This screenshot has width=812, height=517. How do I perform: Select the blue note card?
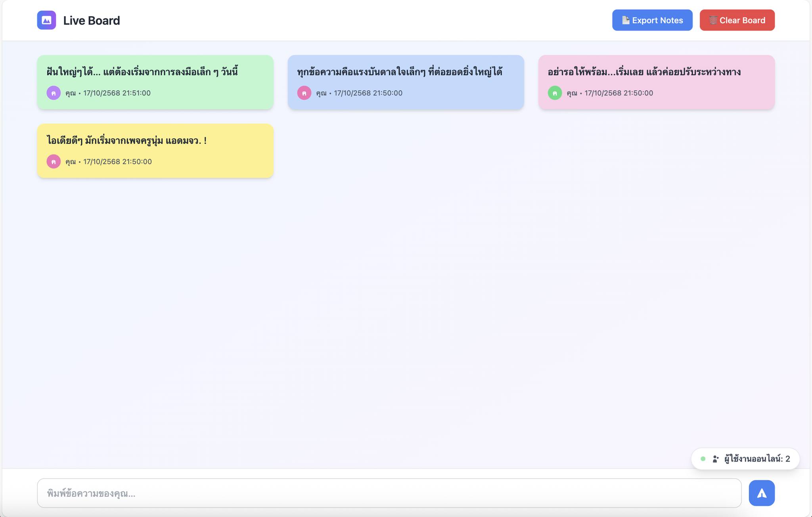coord(406,82)
